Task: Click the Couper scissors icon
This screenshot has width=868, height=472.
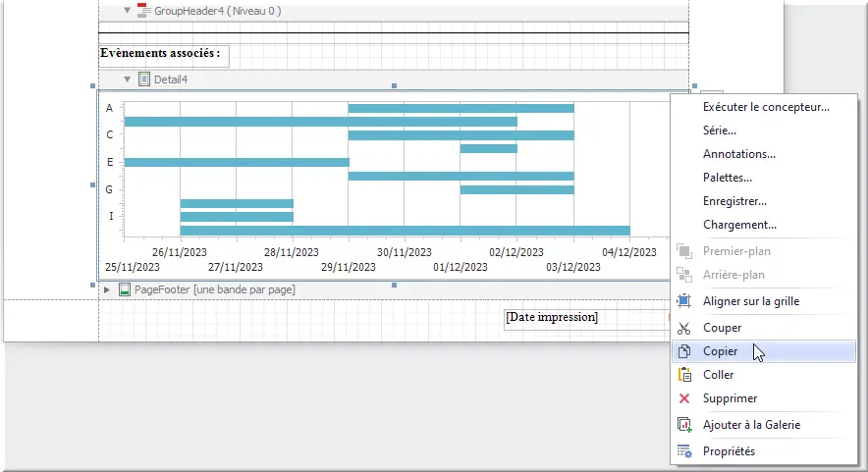Action: 684,328
